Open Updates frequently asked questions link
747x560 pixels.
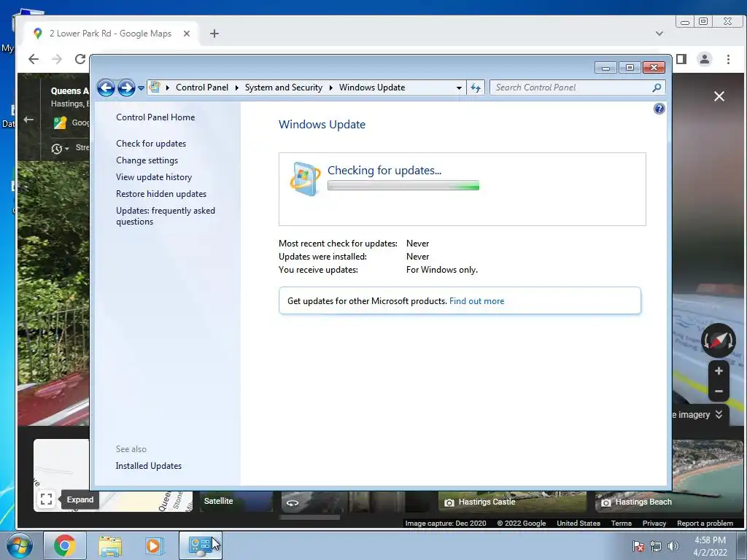pyautogui.click(x=166, y=216)
